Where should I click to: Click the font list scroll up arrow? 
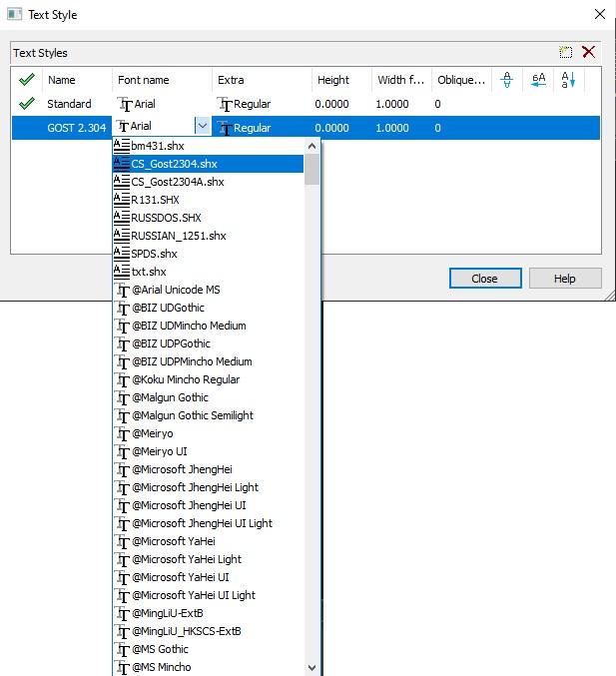point(312,146)
